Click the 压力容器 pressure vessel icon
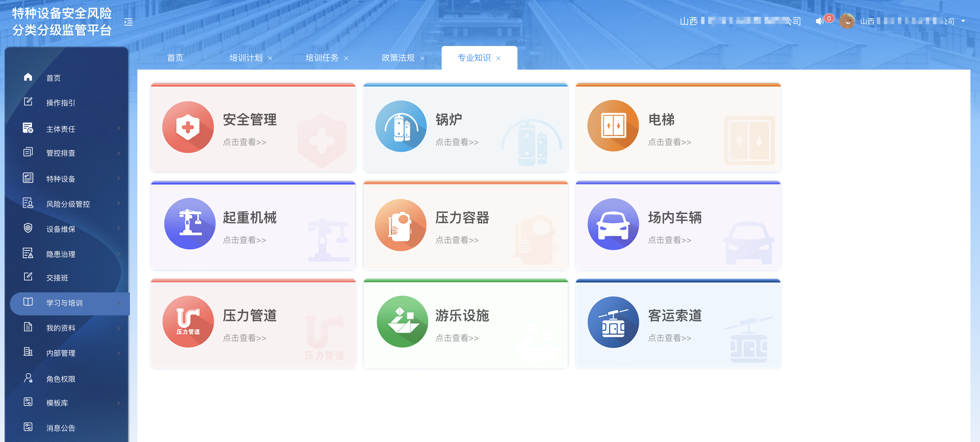 [400, 225]
